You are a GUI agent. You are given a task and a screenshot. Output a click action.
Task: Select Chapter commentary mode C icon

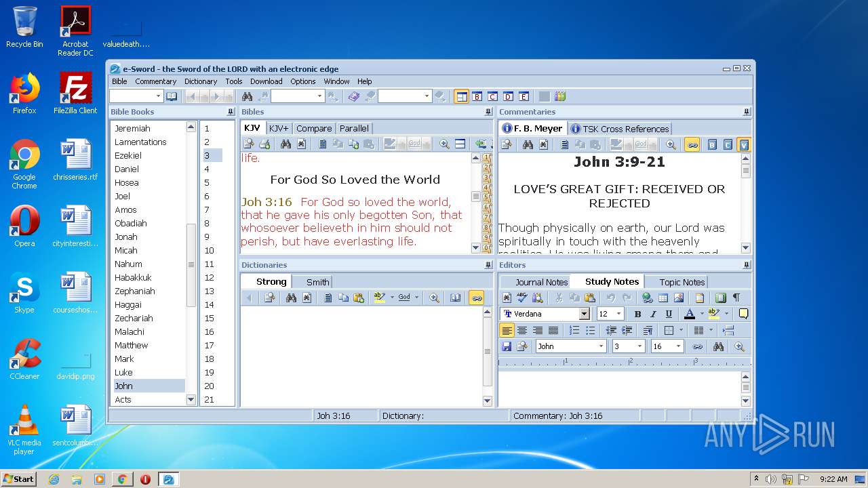coord(728,144)
